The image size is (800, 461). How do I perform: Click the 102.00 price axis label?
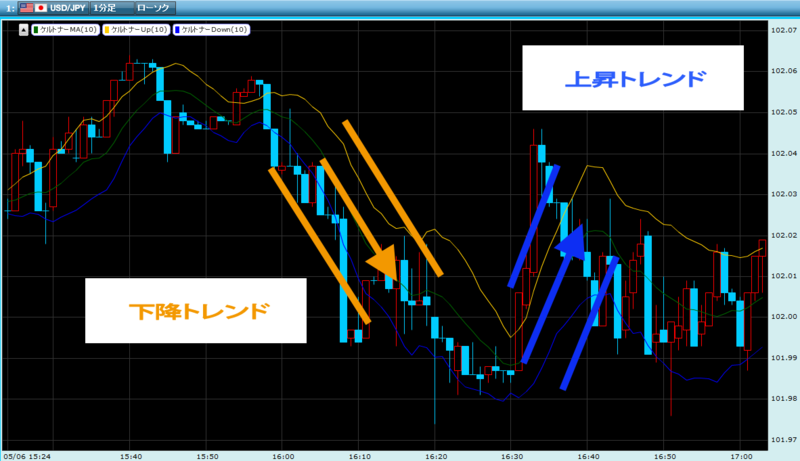[x=783, y=317]
